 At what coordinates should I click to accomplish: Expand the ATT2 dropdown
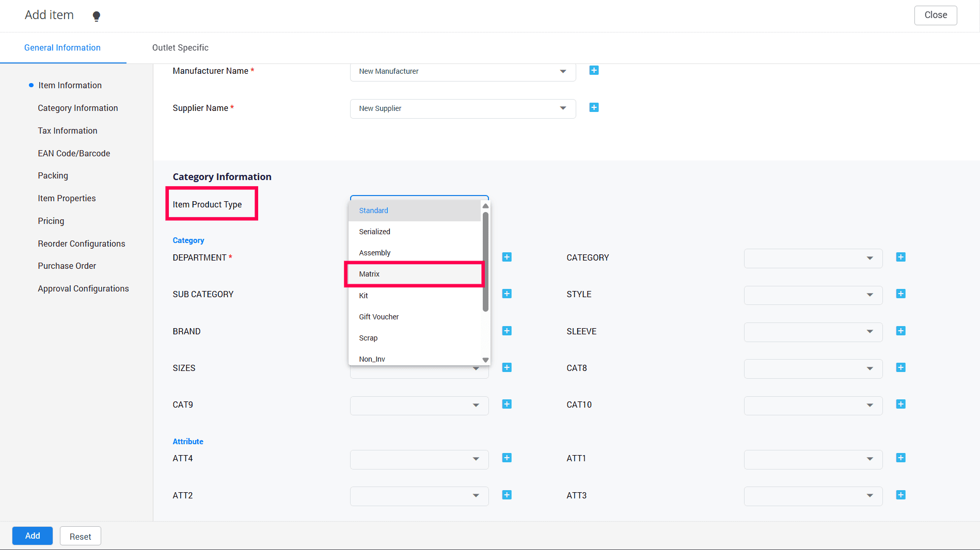point(419,496)
